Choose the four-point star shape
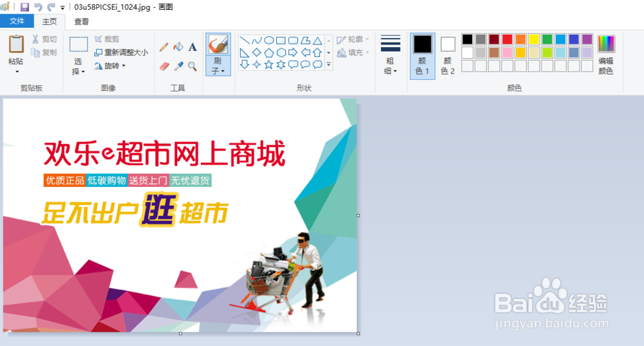Screen dimensions: 644x346 [x=257, y=64]
